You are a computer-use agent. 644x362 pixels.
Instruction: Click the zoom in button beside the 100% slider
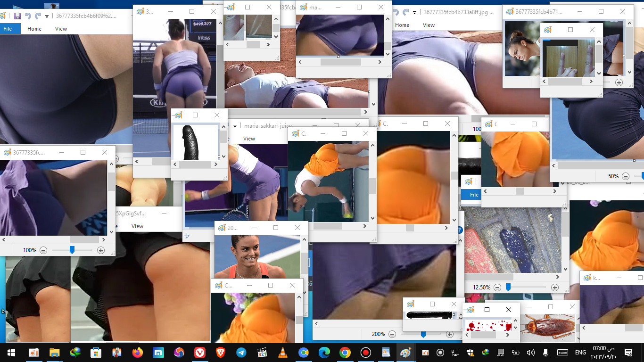pyautogui.click(x=100, y=250)
